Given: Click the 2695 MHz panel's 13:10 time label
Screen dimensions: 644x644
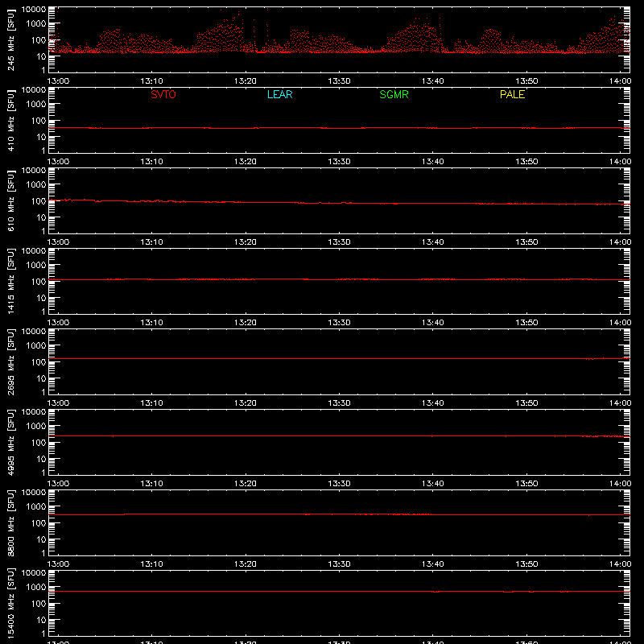Looking at the screenshot, I should tap(151, 403).
